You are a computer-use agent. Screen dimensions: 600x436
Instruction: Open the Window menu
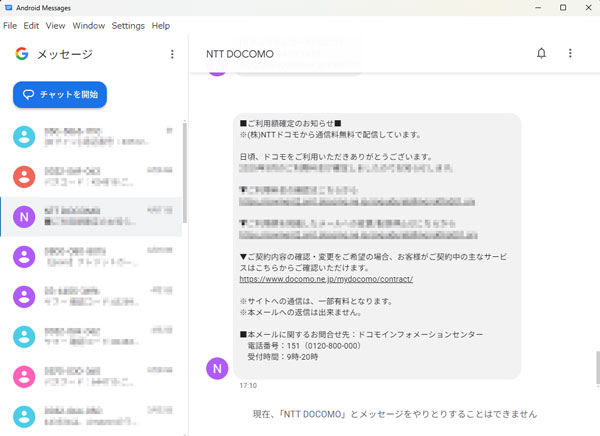[x=89, y=26]
